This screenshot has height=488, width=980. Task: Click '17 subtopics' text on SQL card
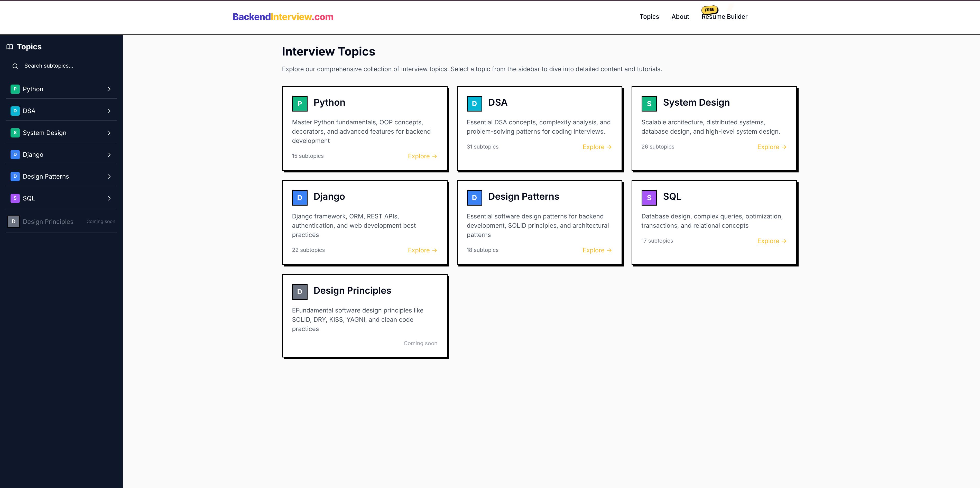657,241
